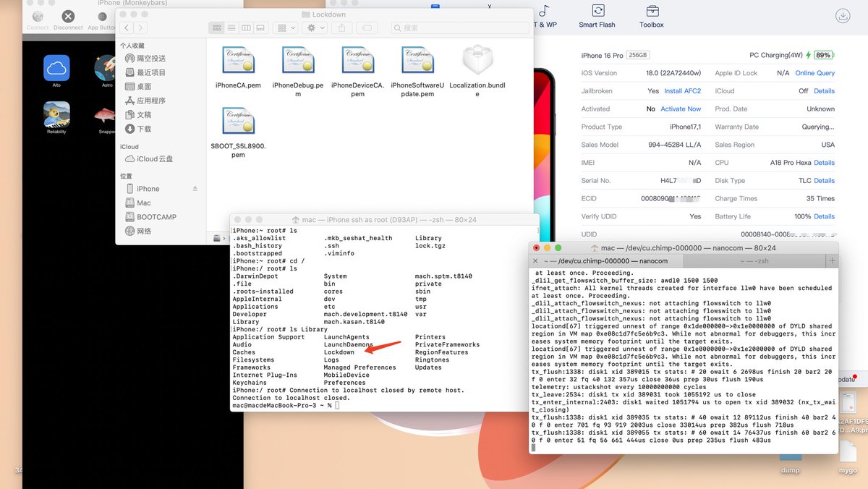Click the Activate Now link
Screen dimensions: 868x489
click(681, 109)
